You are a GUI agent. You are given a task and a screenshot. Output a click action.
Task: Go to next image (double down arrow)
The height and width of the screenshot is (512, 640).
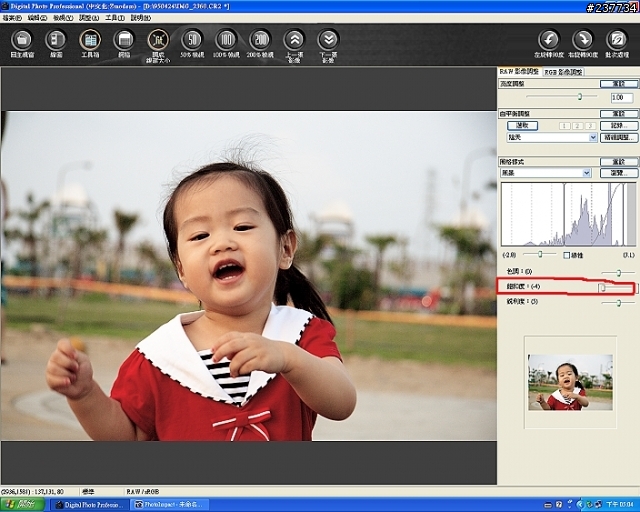328,40
